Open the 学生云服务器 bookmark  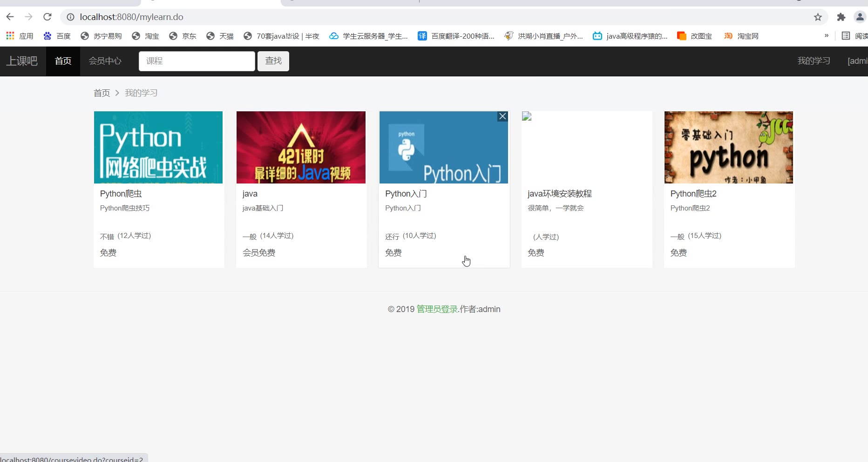pyautogui.click(x=368, y=36)
